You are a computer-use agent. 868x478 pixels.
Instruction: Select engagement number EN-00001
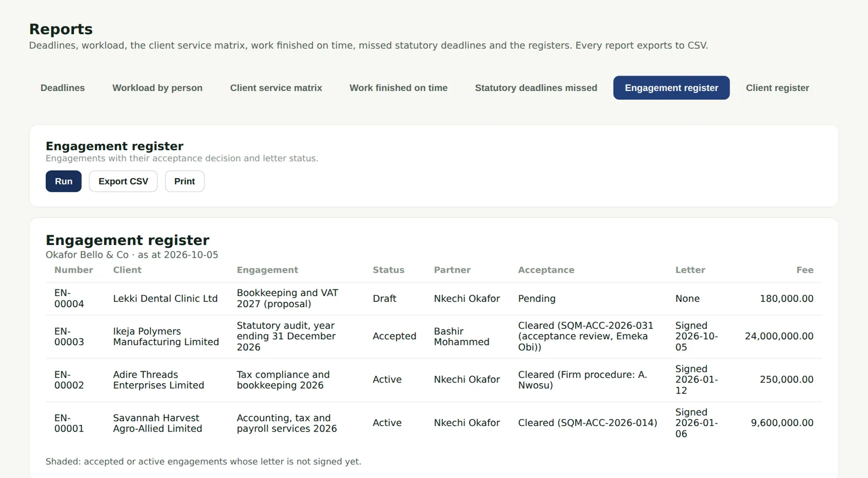click(x=69, y=423)
